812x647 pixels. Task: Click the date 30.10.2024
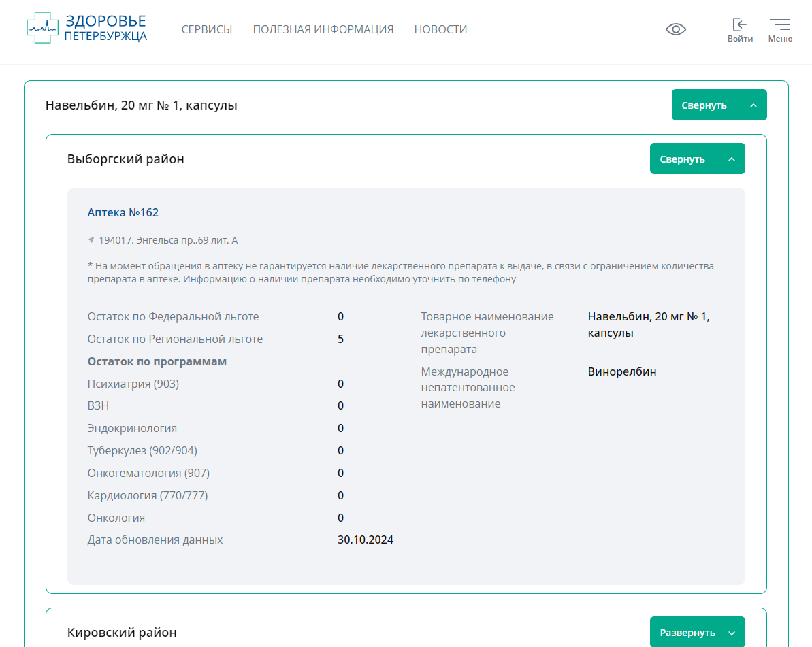click(x=366, y=540)
